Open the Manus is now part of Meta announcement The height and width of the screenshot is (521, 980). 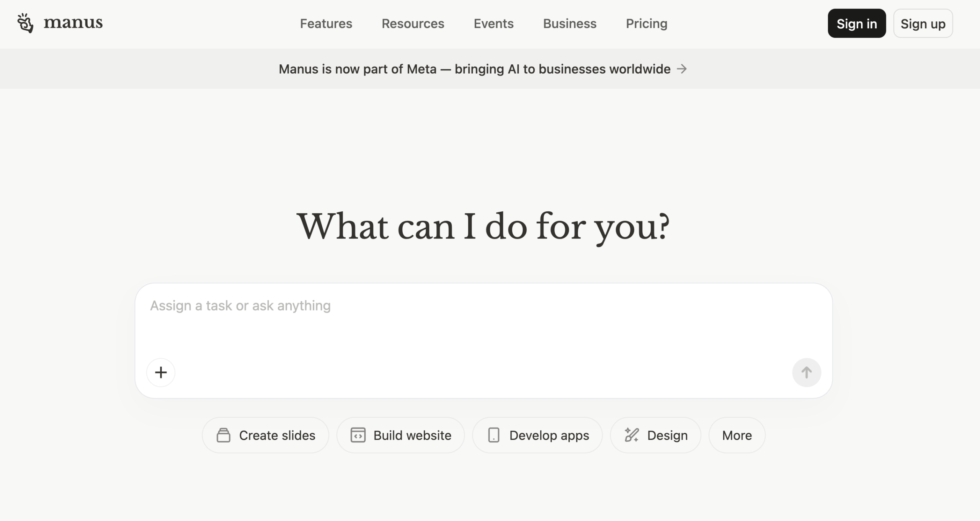pyautogui.click(x=474, y=69)
